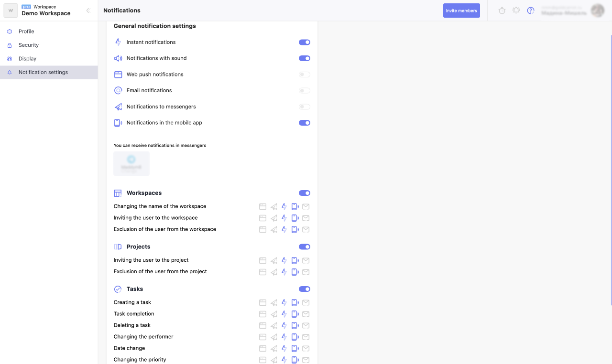Toggle email icon for Exclusion from the workspace
Viewport: 612px width, 364px height.
click(x=306, y=230)
